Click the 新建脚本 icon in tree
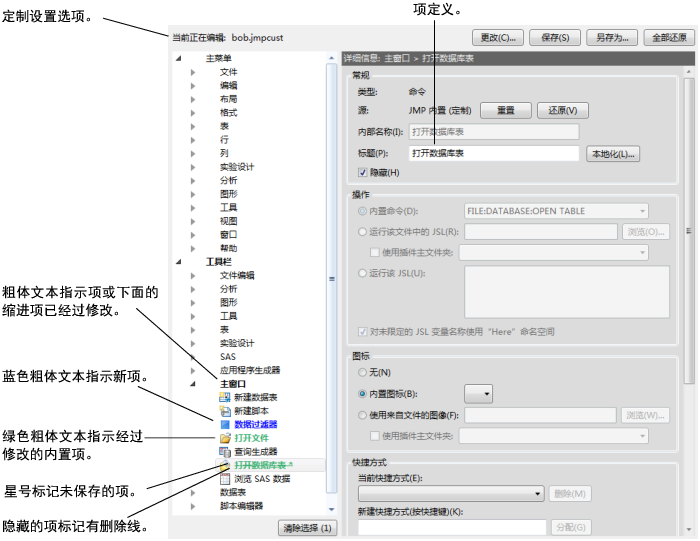This screenshot has width=700, height=541. click(225, 411)
